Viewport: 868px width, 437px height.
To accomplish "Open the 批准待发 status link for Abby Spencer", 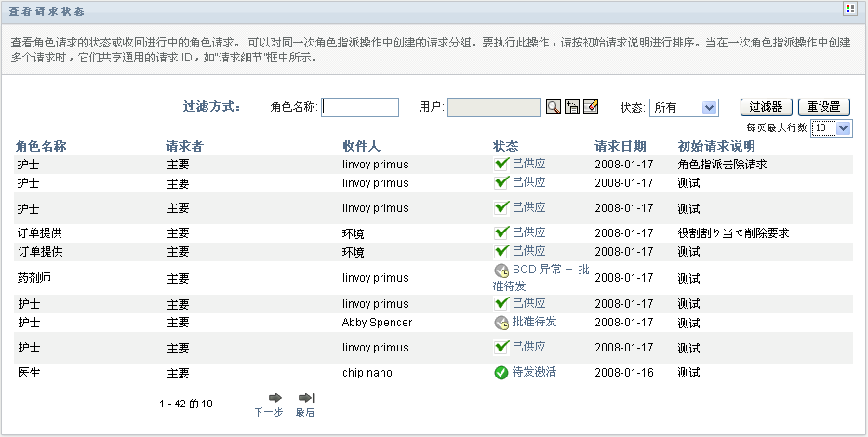I will point(535,322).
